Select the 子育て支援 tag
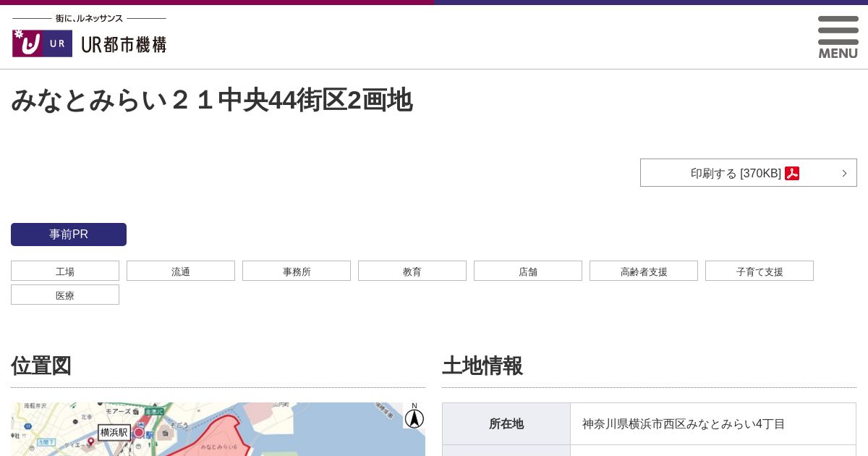Viewport: 868px width, 456px height. 759,271
